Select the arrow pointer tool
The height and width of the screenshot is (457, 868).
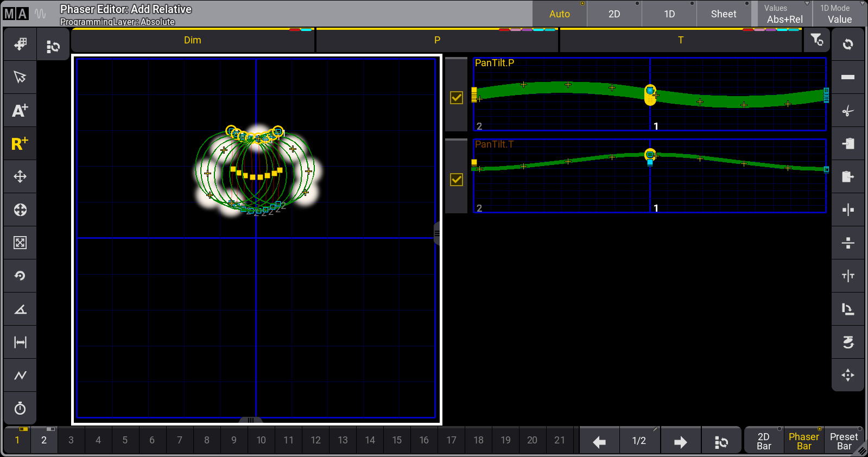(20, 77)
